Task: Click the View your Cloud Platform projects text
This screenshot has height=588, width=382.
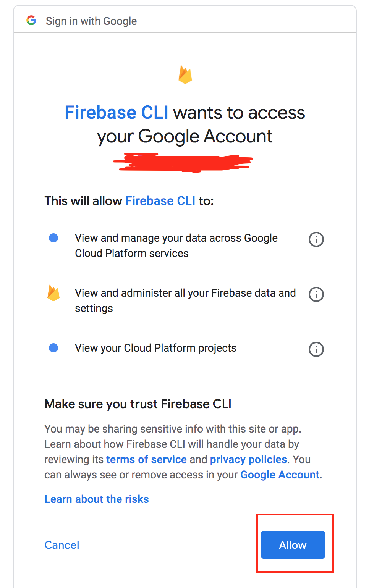Action: pyautogui.click(x=155, y=348)
